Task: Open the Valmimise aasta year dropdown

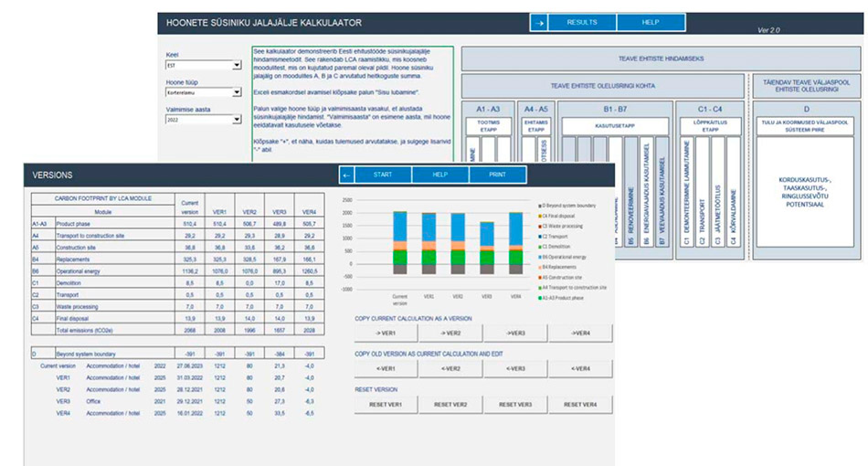Action: tap(236, 118)
